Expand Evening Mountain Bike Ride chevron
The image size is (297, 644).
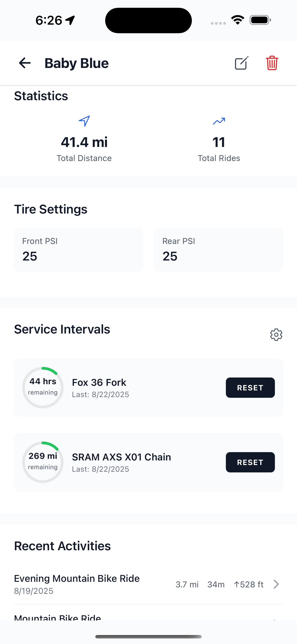pos(276,584)
